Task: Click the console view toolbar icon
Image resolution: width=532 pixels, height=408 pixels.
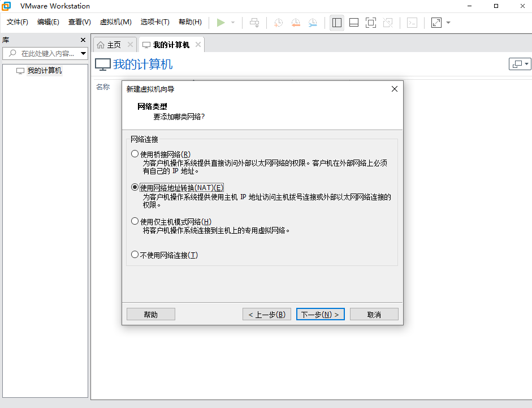Action: coord(412,23)
